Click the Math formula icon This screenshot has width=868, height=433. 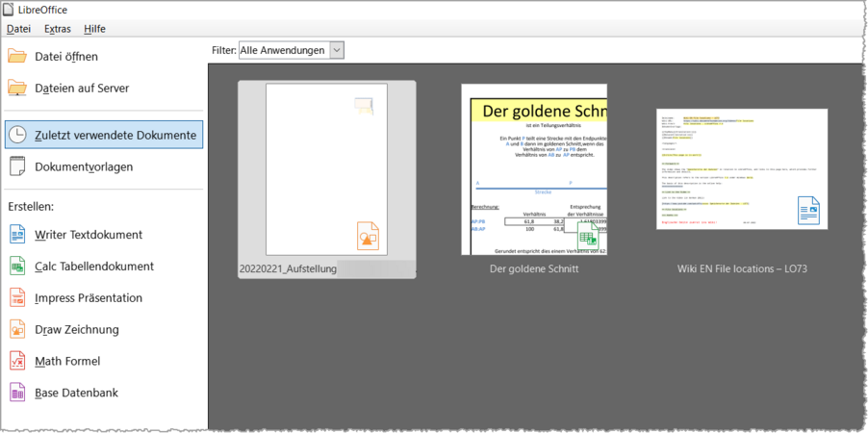17,361
